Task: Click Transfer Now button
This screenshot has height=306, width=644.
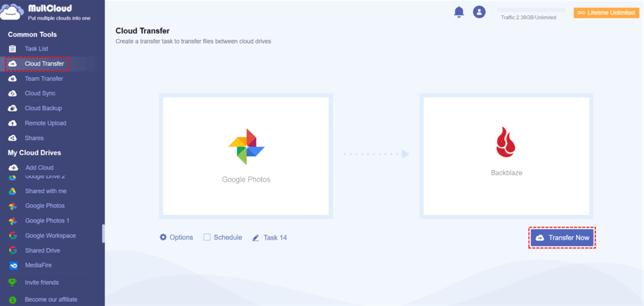Action: tap(562, 237)
